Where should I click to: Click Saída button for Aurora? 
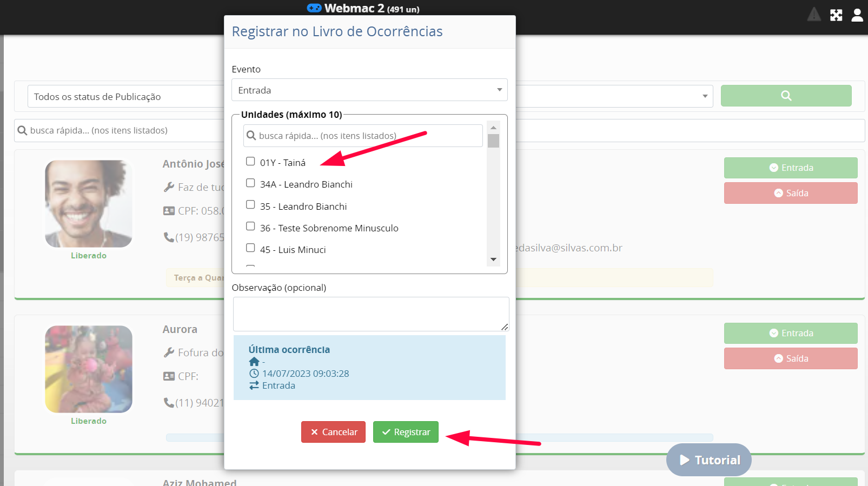coord(790,358)
